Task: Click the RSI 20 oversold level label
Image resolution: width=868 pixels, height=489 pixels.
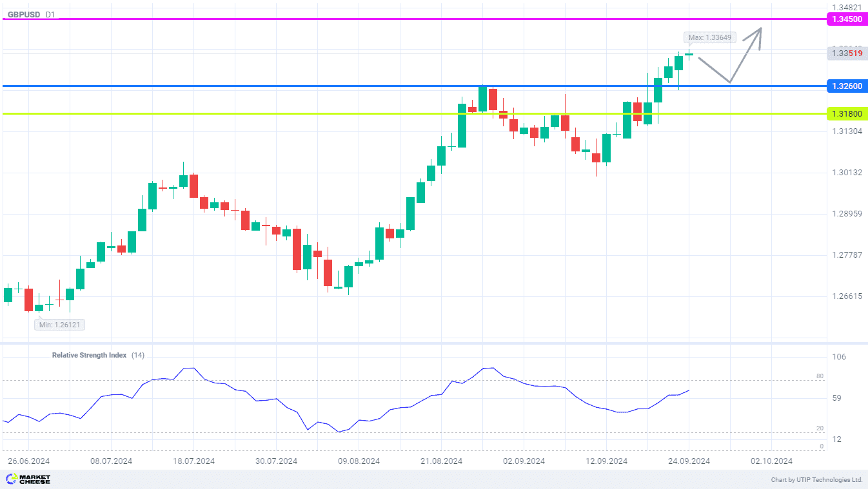Action: [820, 428]
